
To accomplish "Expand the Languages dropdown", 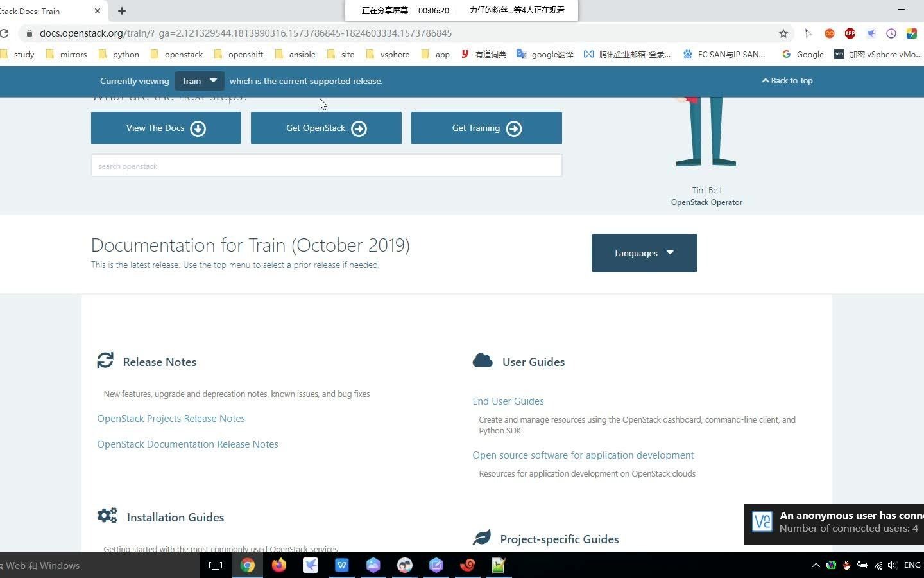I will 644,253.
